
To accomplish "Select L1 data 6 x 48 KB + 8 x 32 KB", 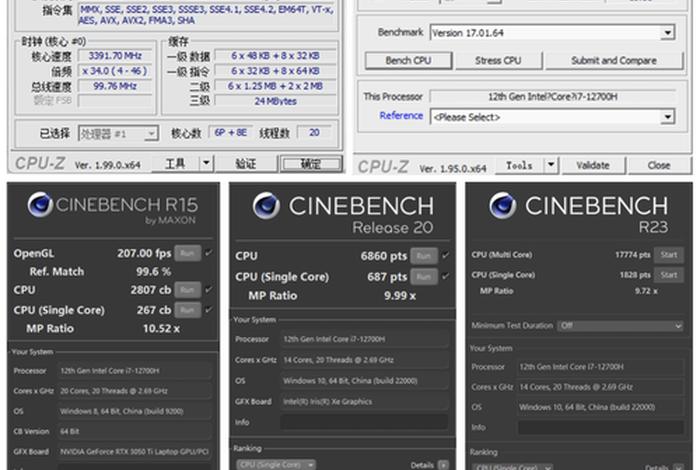I will click(275, 56).
